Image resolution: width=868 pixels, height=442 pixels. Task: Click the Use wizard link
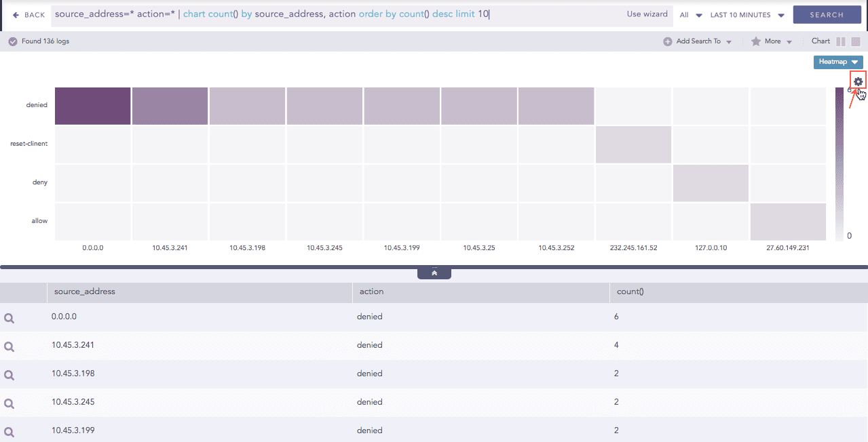(x=647, y=14)
